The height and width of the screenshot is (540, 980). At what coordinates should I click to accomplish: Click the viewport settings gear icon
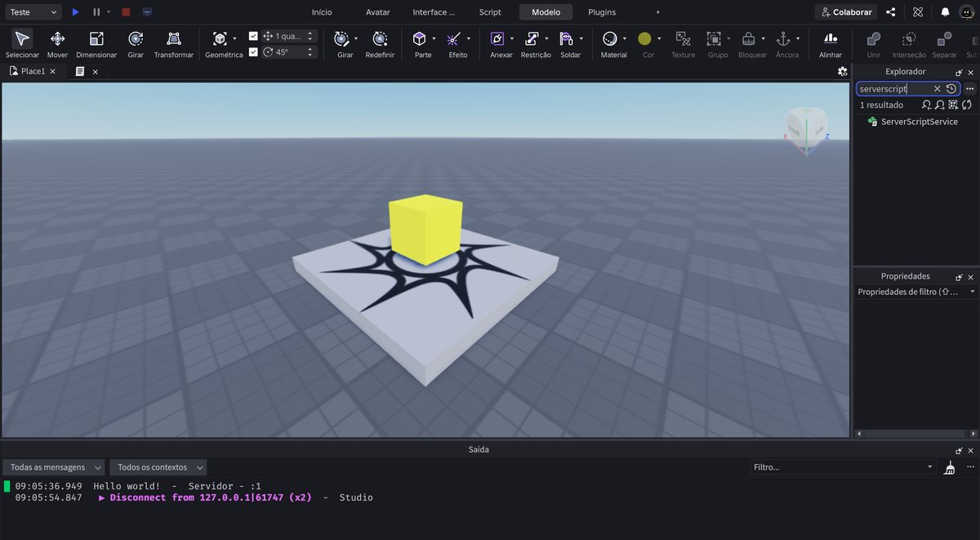[x=843, y=71]
